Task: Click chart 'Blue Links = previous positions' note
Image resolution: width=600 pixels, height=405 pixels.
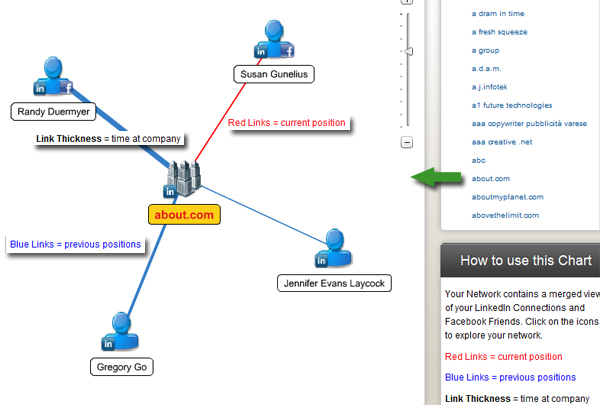Action: (x=75, y=244)
